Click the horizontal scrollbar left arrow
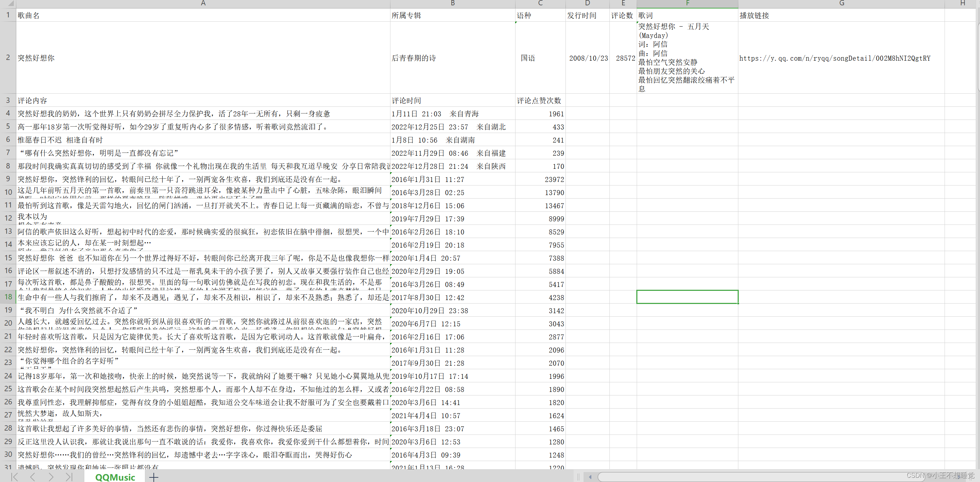Screen dimensions: 980x482 coord(590,477)
